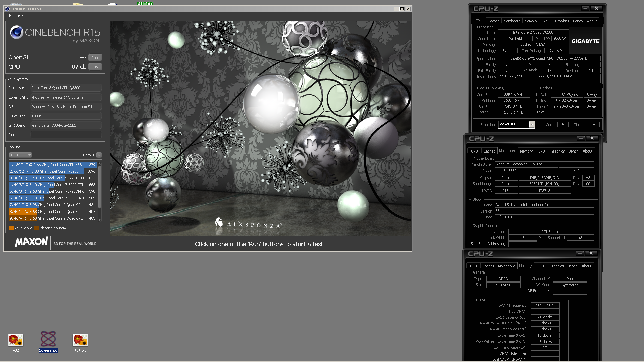Select ranking row 6 i7-3840QM 505
This screenshot has width=644, height=362.
[53, 198]
